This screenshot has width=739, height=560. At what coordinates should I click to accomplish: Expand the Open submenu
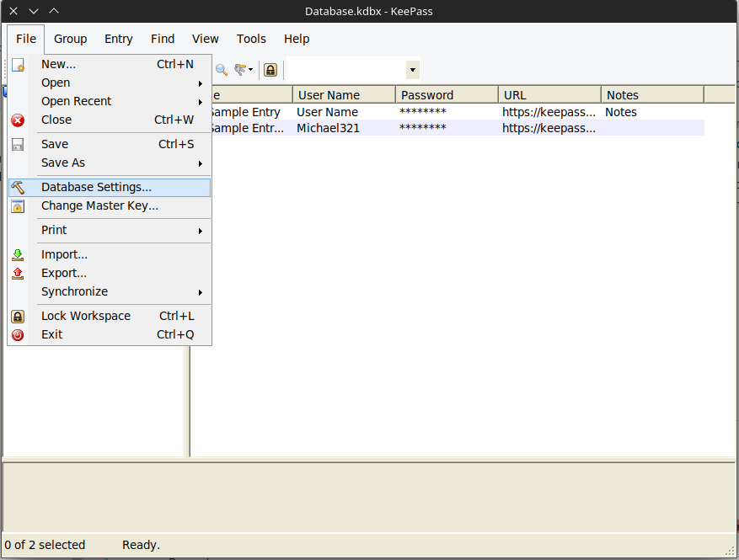tap(201, 83)
